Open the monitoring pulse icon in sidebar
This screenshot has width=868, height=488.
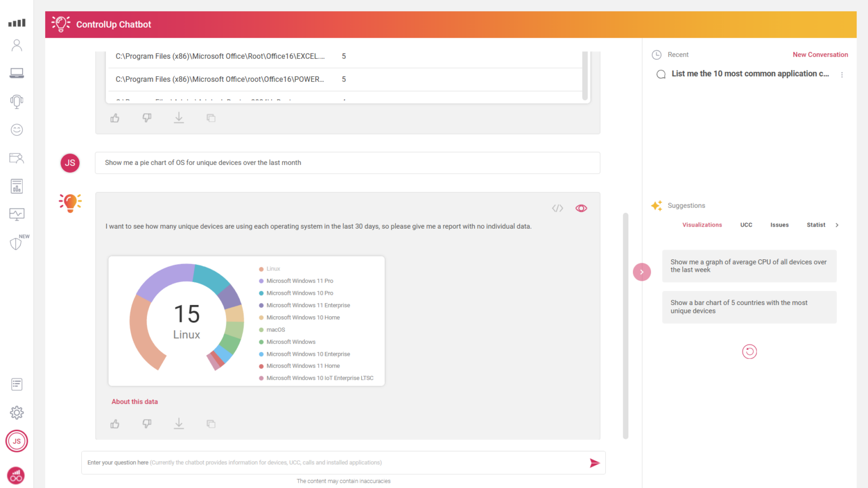(16, 214)
